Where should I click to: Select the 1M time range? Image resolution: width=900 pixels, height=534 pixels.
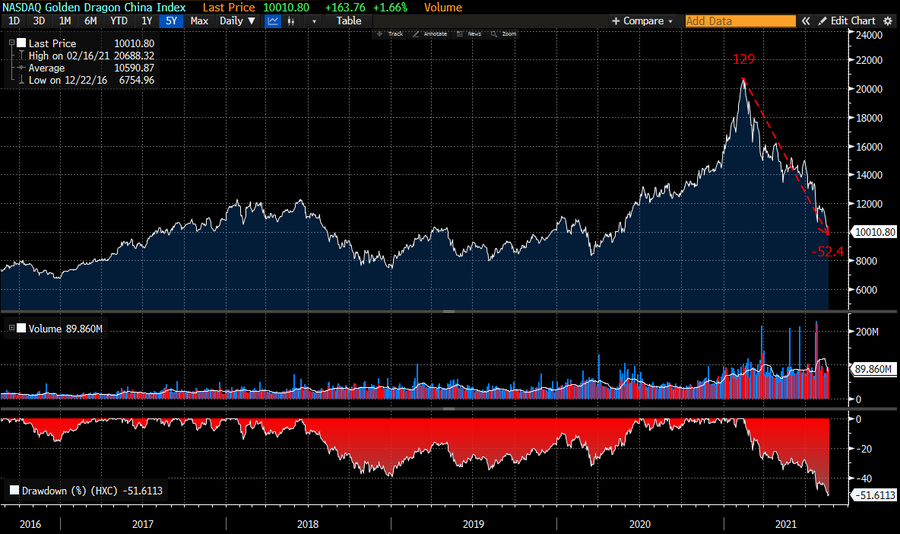[x=65, y=21]
